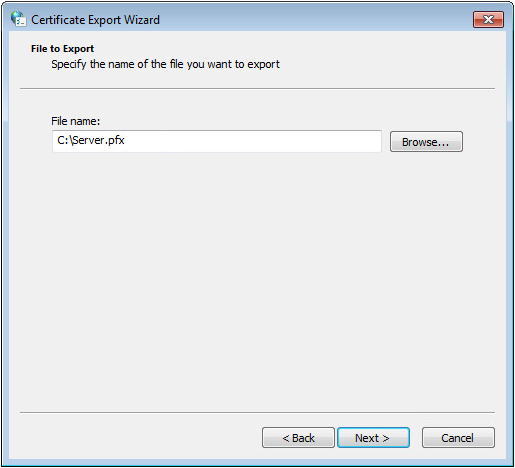Click the File name label
The height and width of the screenshot is (468, 515).
click(x=76, y=121)
